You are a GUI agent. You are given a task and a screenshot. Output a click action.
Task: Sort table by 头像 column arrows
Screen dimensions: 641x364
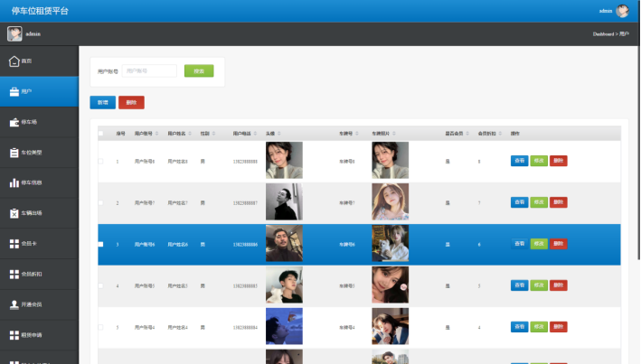tap(278, 134)
